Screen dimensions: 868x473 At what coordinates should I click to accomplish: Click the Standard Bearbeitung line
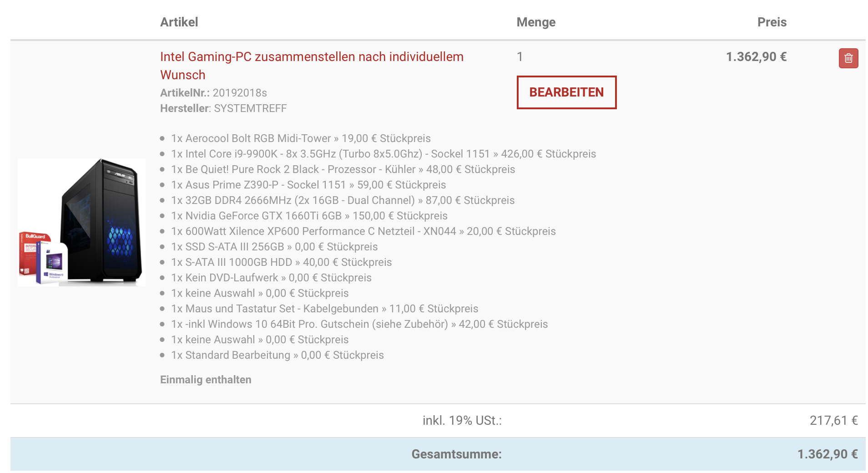pos(278,355)
